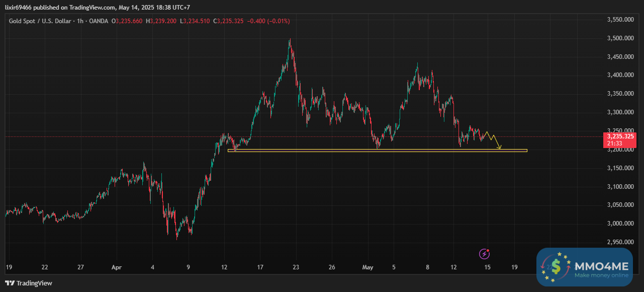Screen dimensions: 644x292
Task: Click the 3,100.000 price axis label
Action: pos(619,187)
